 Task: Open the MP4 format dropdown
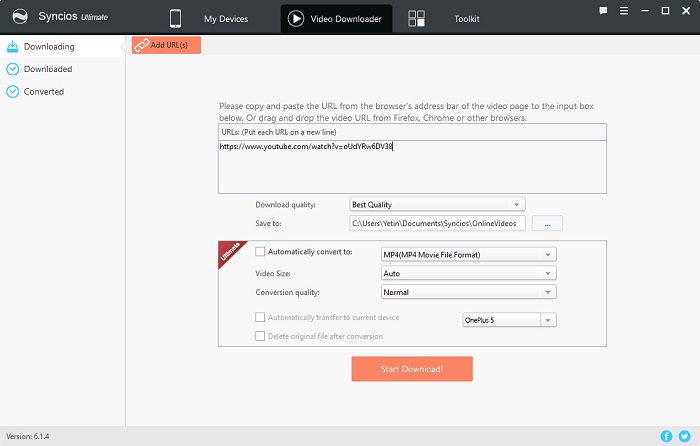pos(468,254)
